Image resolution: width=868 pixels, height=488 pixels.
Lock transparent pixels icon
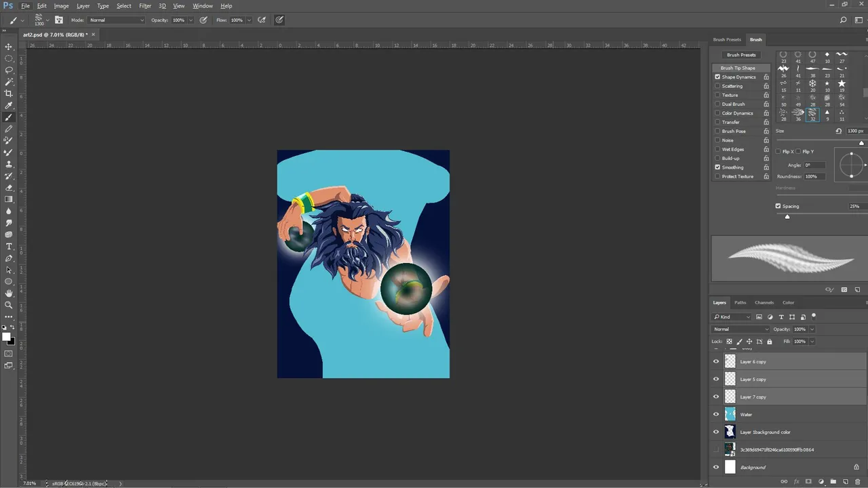pyautogui.click(x=729, y=342)
